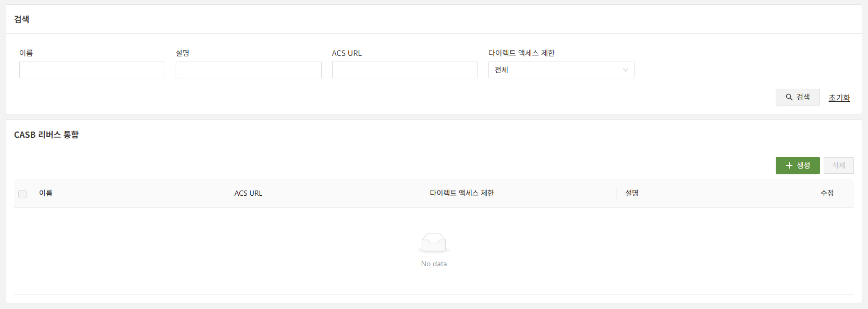The height and width of the screenshot is (309, 868).
Task: Focus the 설명 search input field
Action: (249, 70)
